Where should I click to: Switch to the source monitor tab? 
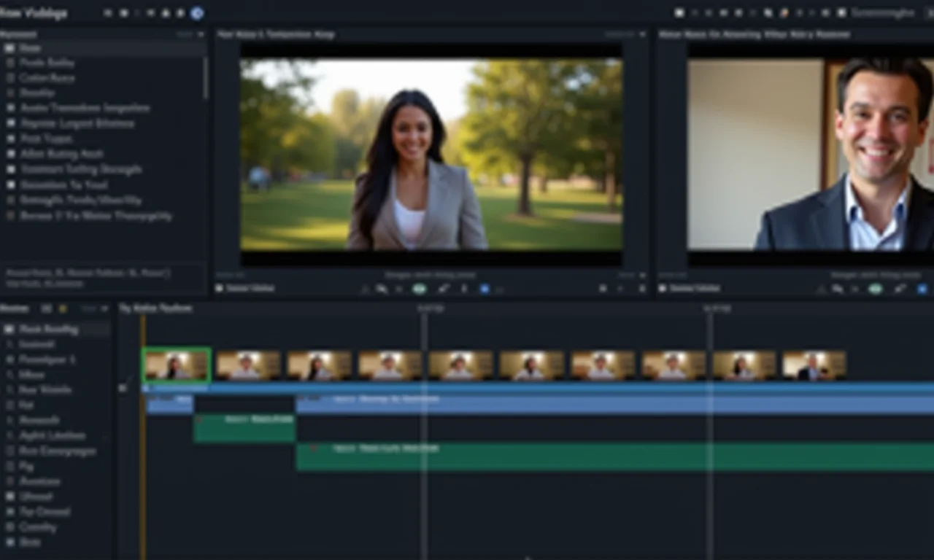tap(277, 34)
